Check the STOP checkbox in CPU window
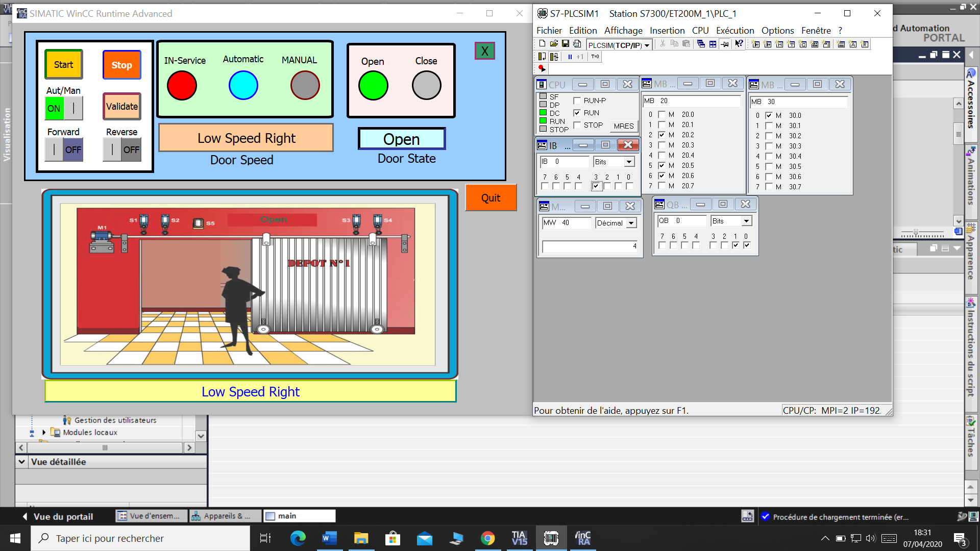This screenshot has width=980, height=551. click(577, 125)
